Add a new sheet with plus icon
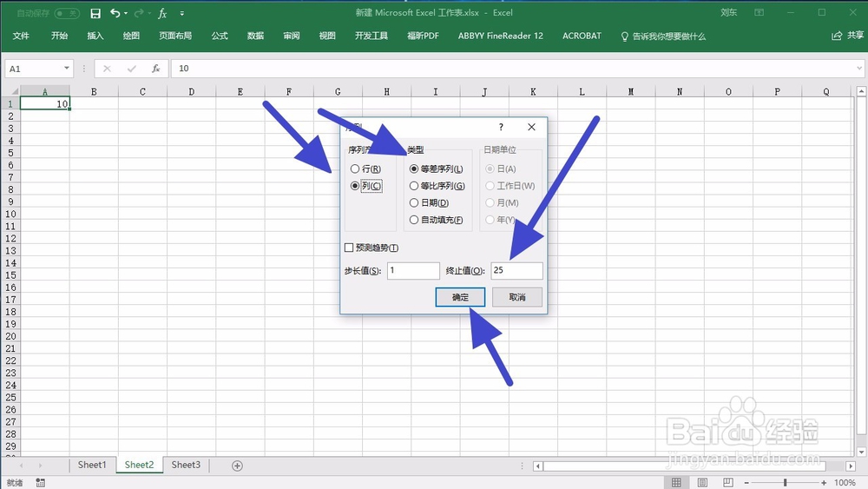Viewport: 868px width, 489px height. (x=238, y=466)
